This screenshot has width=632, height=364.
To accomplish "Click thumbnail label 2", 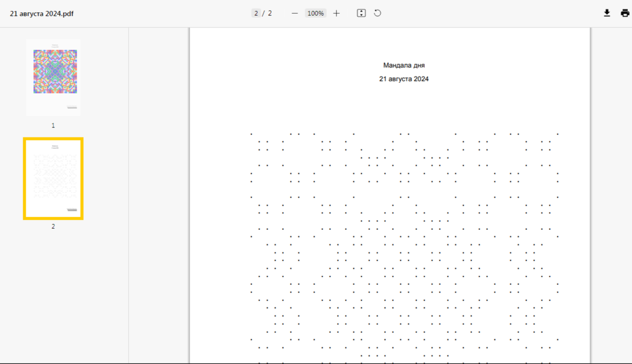I will 53,227.
